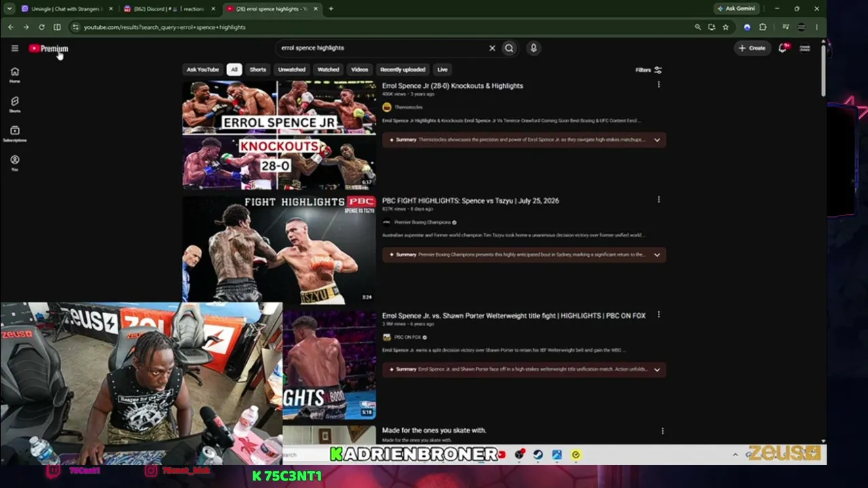Switch to the Discord browser tab

coord(168,9)
